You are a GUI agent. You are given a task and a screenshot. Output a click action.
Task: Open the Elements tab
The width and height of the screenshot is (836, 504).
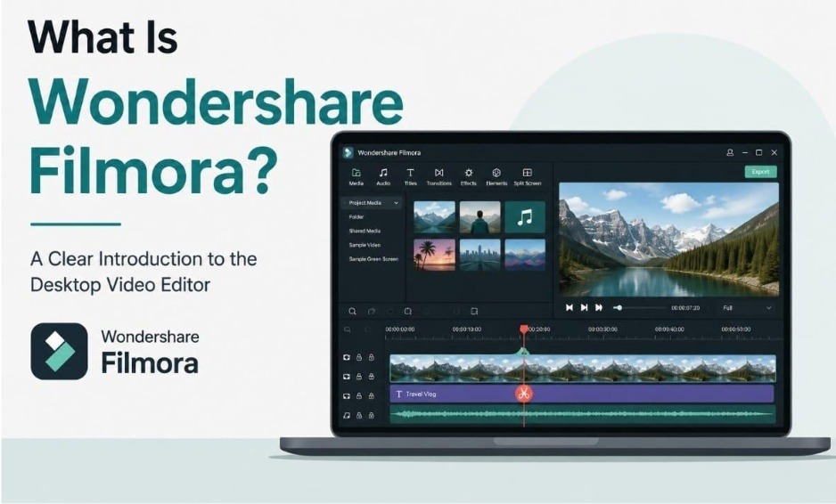click(x=496, y=177)
